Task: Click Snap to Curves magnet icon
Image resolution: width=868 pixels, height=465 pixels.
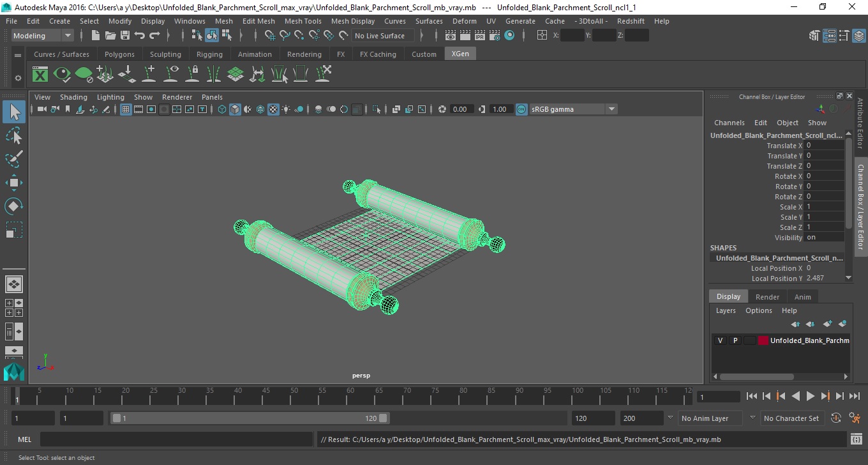Action: point(285,36)
